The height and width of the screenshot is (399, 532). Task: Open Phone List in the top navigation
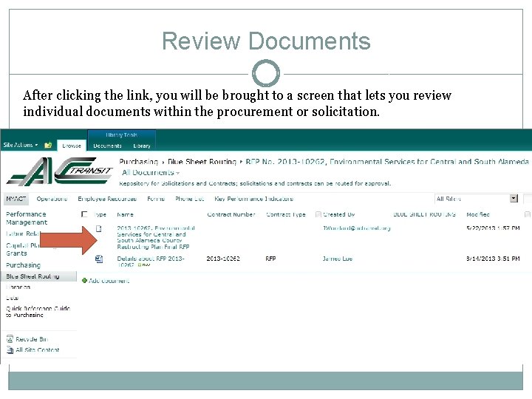(189, 199)
